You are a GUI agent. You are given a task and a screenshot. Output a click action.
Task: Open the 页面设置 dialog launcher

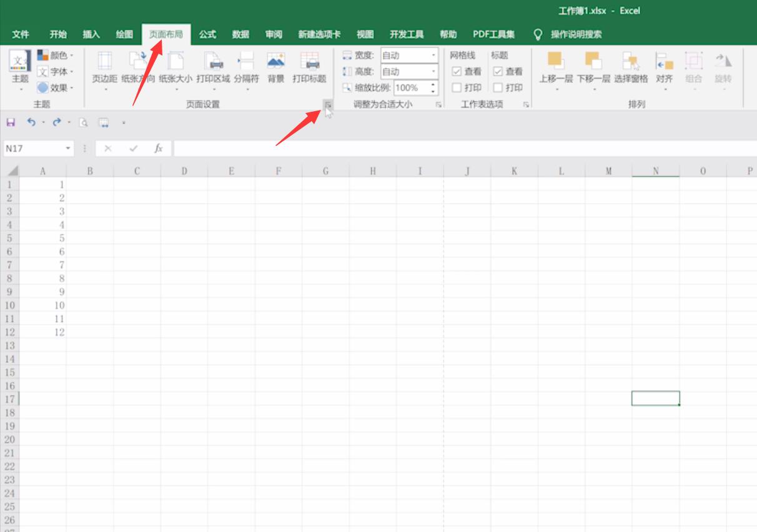[x=328, y=105]
